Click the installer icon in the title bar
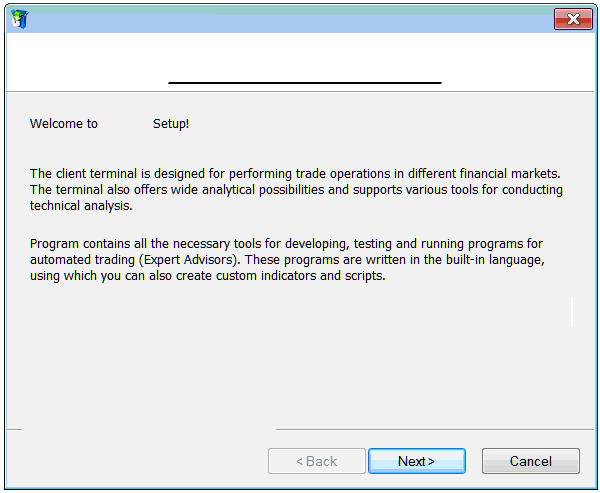This screenshot has height=493, width=600. 19,19
